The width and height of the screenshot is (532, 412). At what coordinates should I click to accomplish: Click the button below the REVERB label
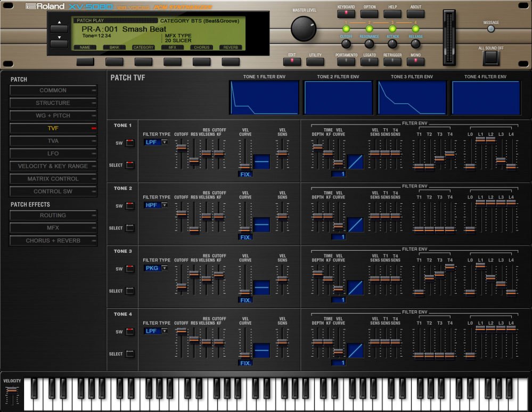click(x=231, y=62)
